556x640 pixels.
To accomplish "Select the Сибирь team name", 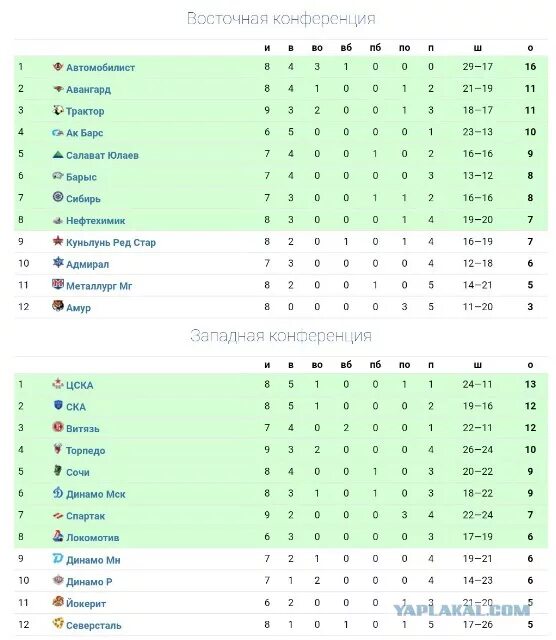I will pyautogui.click(x=83, y=199).
